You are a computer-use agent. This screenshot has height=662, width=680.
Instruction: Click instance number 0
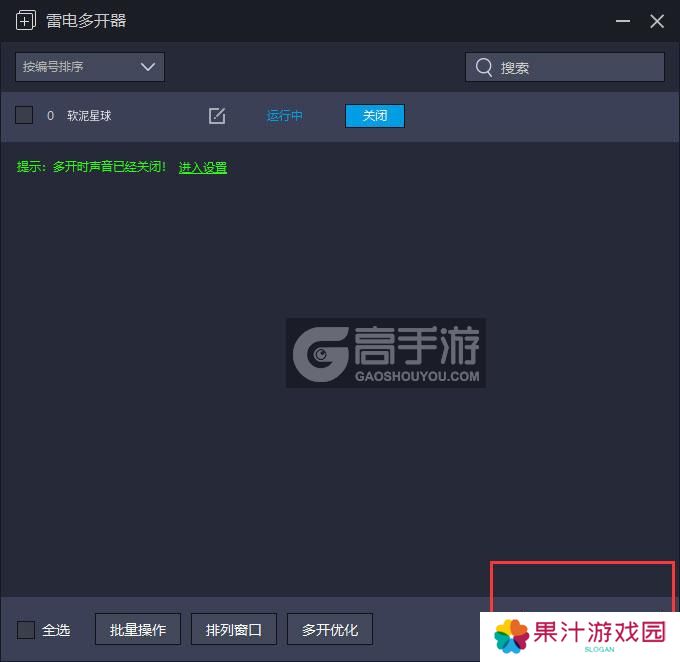click(50, 116)
